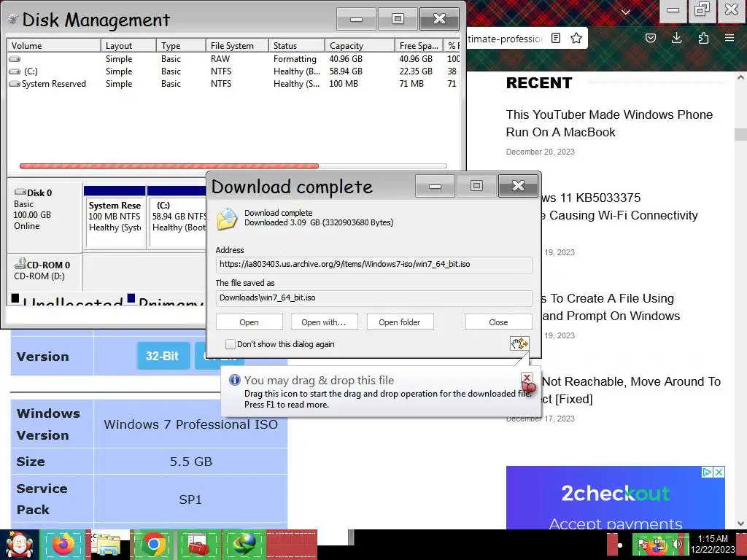The image size is (747, 560).
Task: Click Action Center flag tray icon
Action: coord(642,544)
